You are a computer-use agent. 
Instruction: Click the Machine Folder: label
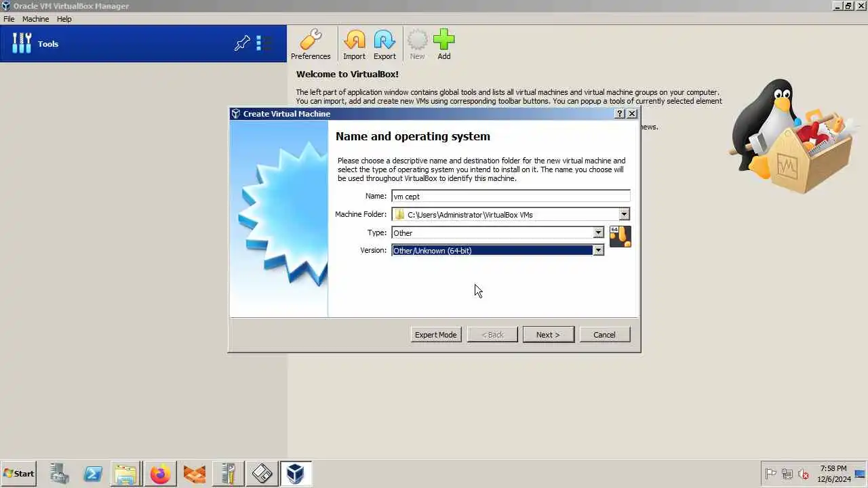tap(361, 214)
